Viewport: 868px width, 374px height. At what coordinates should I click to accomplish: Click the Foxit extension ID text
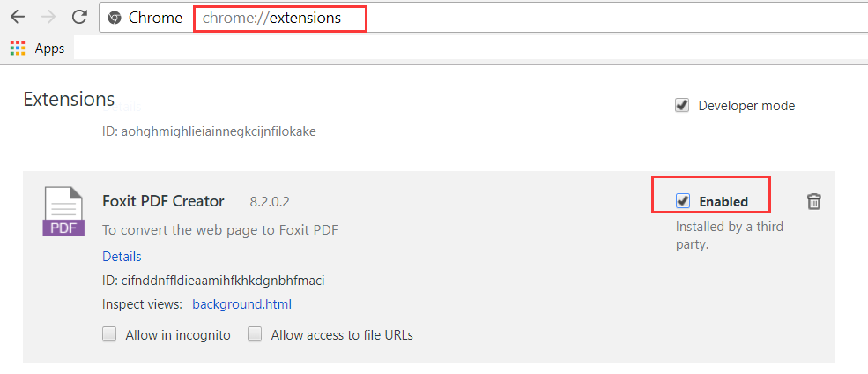(x=213, y=280)
